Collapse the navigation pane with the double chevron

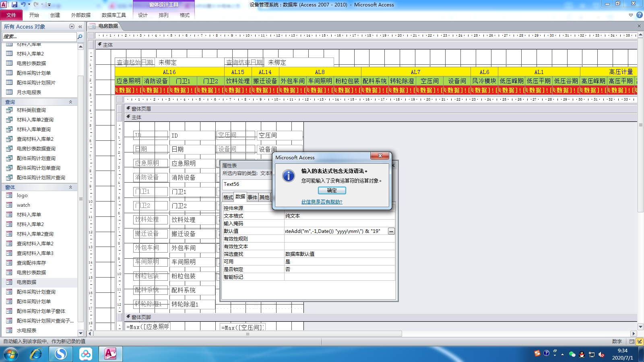(80, 27)
